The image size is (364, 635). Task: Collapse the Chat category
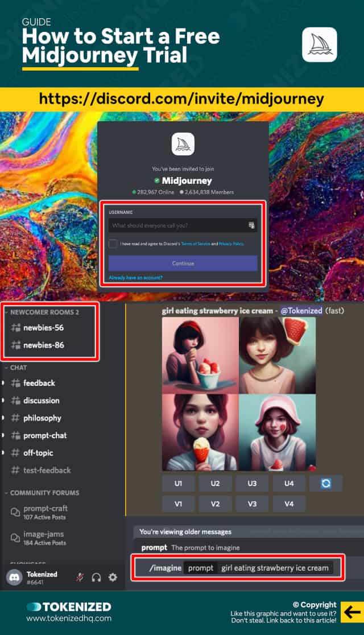click(x=16, y=368)
